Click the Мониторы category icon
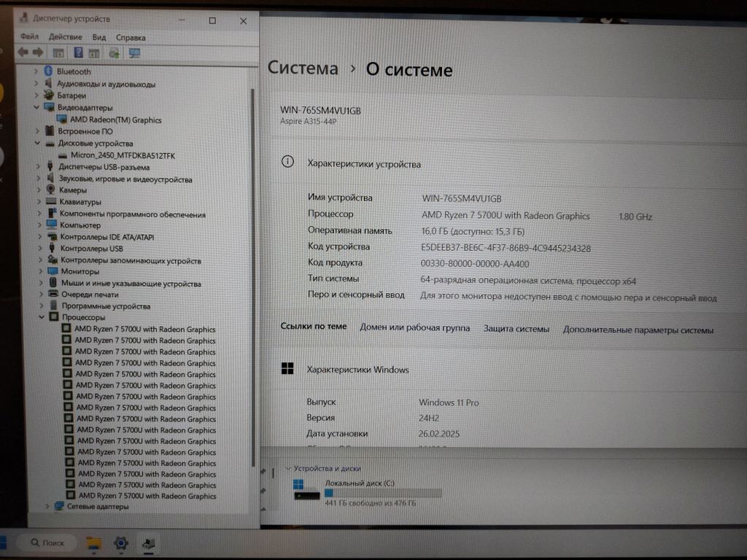The height and width of the screenshot is (560, 747). click(x=53, y=271)
